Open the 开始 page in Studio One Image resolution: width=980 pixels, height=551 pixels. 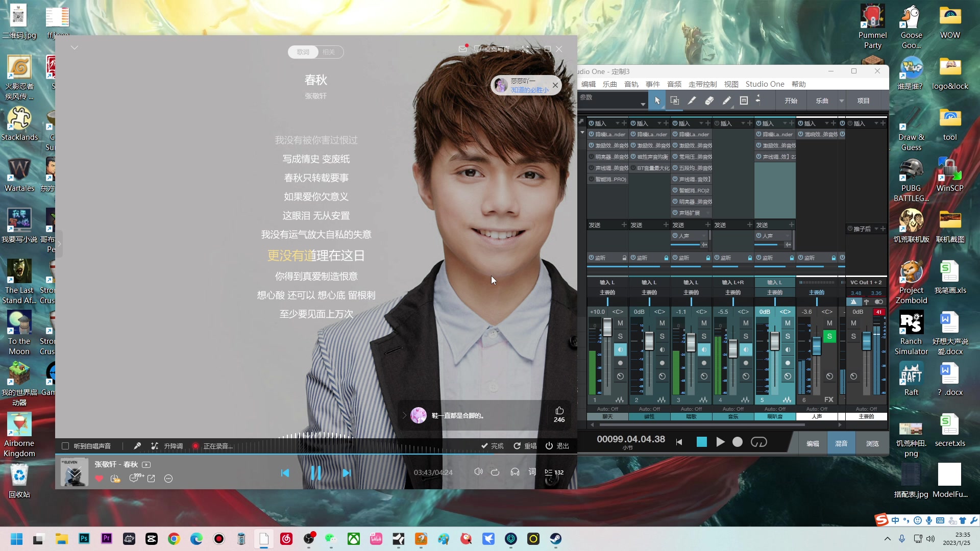click(791, 101)
